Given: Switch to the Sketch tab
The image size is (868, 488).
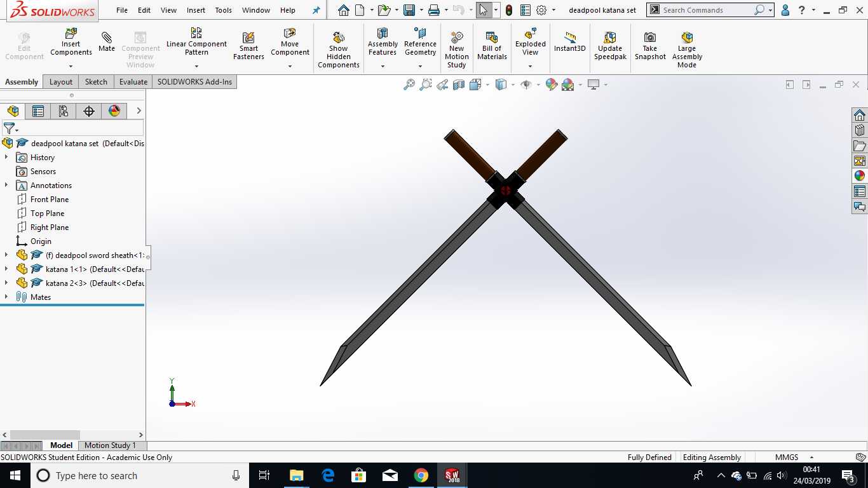Looking at the screenshot, I should click(x=96, y=81).
